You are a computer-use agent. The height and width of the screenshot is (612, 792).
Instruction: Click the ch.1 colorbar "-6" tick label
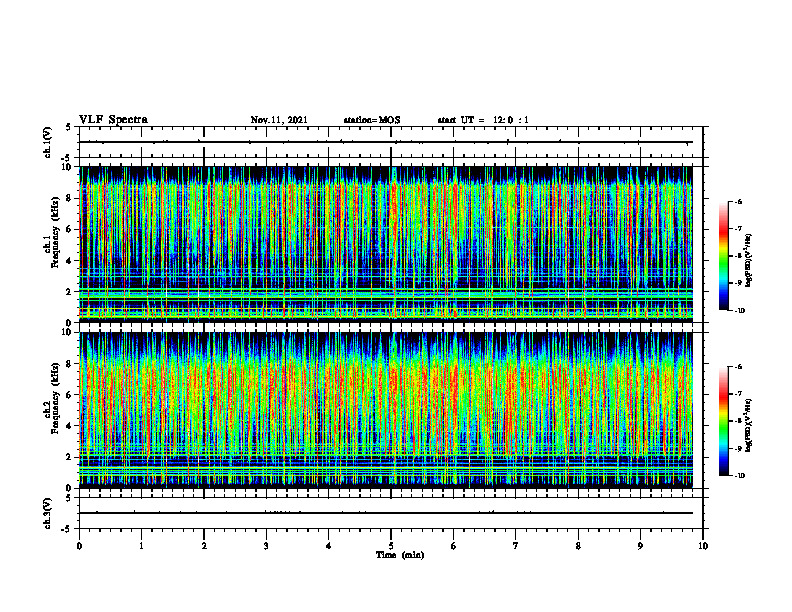click(x=738, y=201)
